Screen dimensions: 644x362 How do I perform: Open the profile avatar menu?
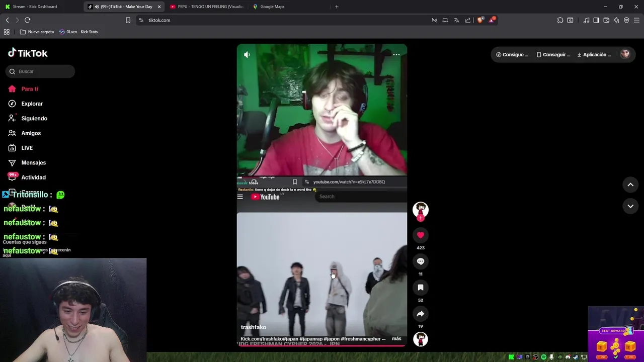click(625, 54)
